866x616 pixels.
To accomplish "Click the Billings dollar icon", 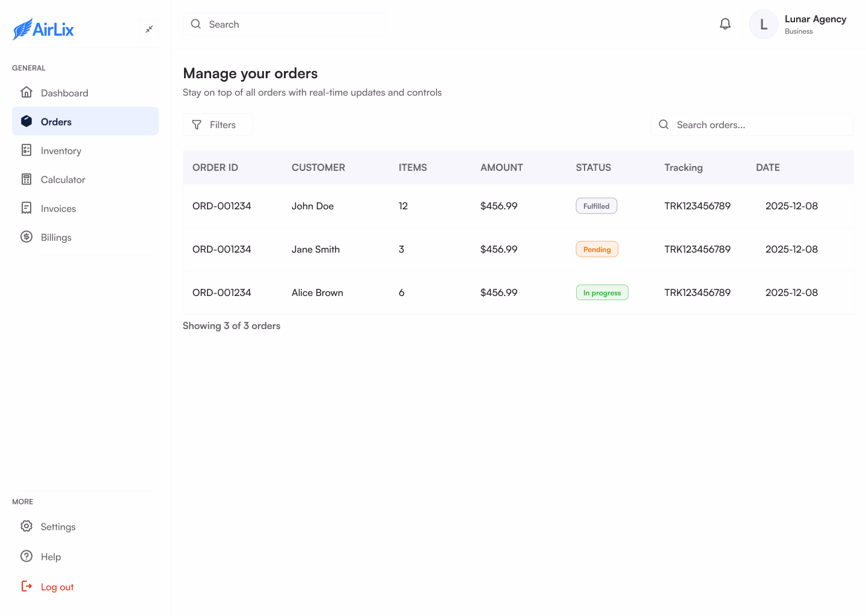I will coord(26,236).
